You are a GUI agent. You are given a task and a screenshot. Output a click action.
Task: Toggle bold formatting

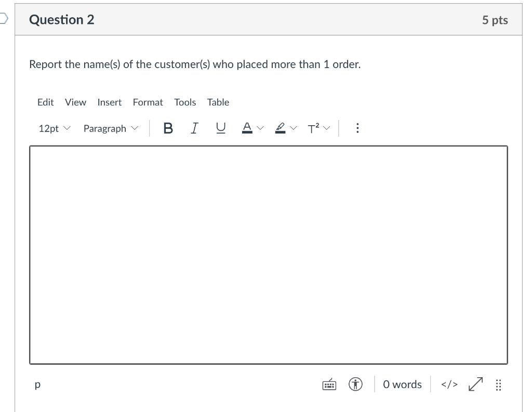coord(168,128)
